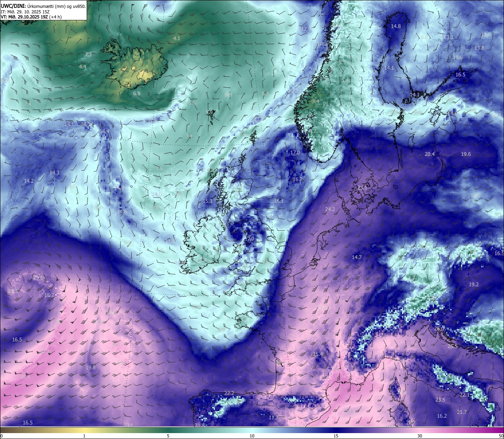Click the colorbar tick label "10"
This screenshot has width=504, height=439.
tap(252, 436)
